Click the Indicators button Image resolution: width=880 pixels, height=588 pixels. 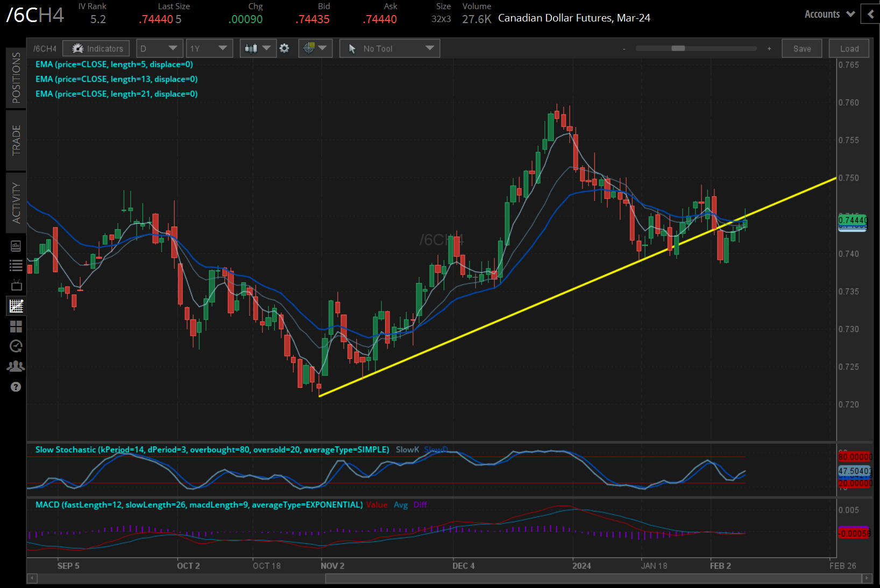pos(96,48)
